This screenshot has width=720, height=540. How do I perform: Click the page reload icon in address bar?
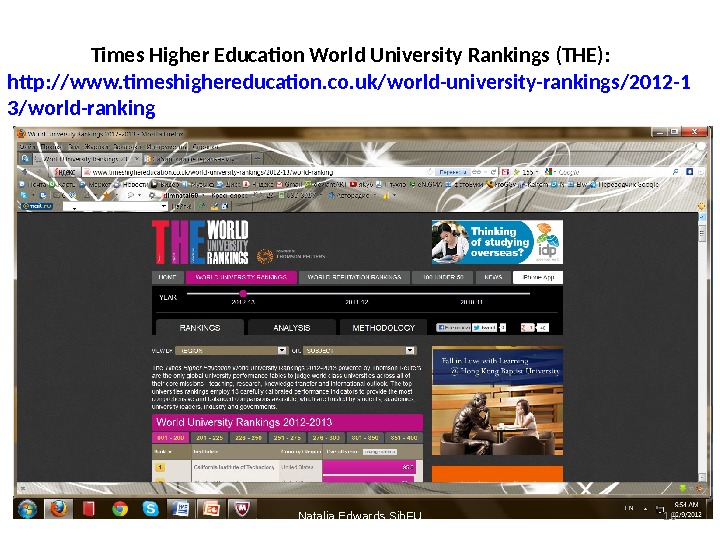pyautogui.click(x=494, y=172)
